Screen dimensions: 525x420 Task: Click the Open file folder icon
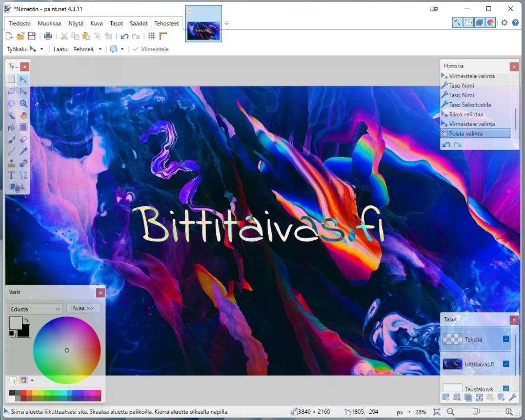pyautogui.click(x=21, y=36)
